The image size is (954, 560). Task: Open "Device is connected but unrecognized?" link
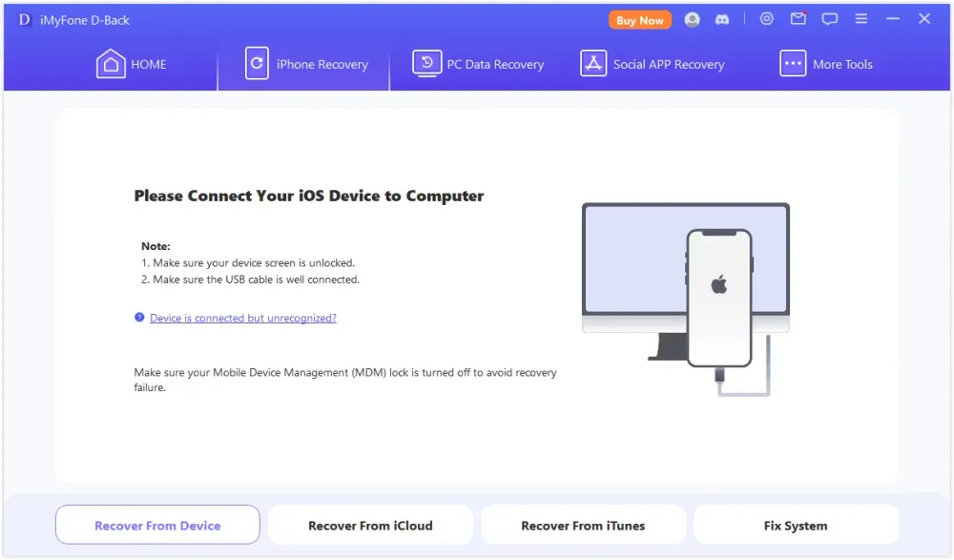[242, 319]
